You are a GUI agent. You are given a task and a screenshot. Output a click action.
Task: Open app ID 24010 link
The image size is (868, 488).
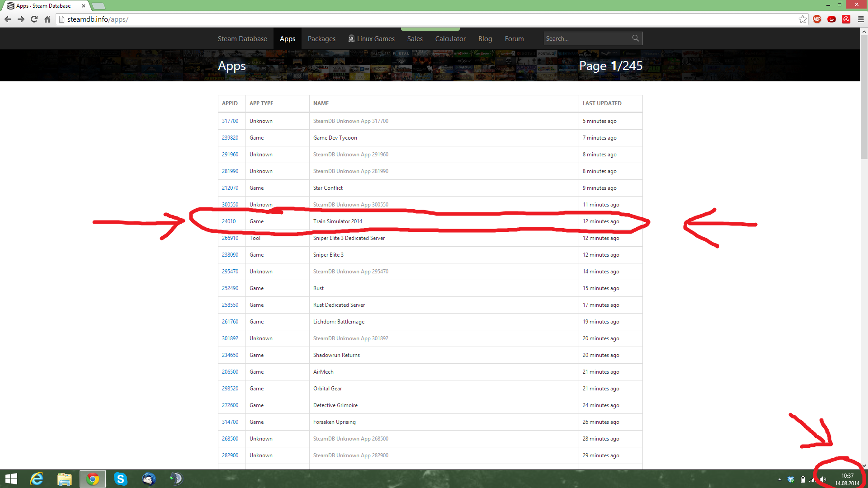click(228, 221)
